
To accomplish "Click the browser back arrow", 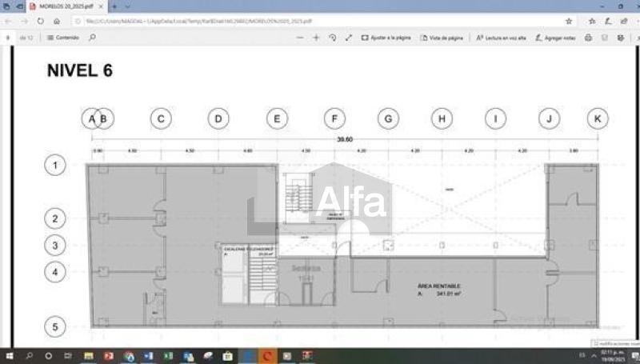I will point(8,21).
